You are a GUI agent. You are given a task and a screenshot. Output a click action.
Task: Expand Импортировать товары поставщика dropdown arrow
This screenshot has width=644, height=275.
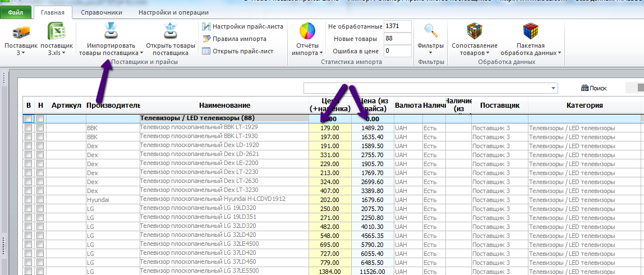(141, 53)
